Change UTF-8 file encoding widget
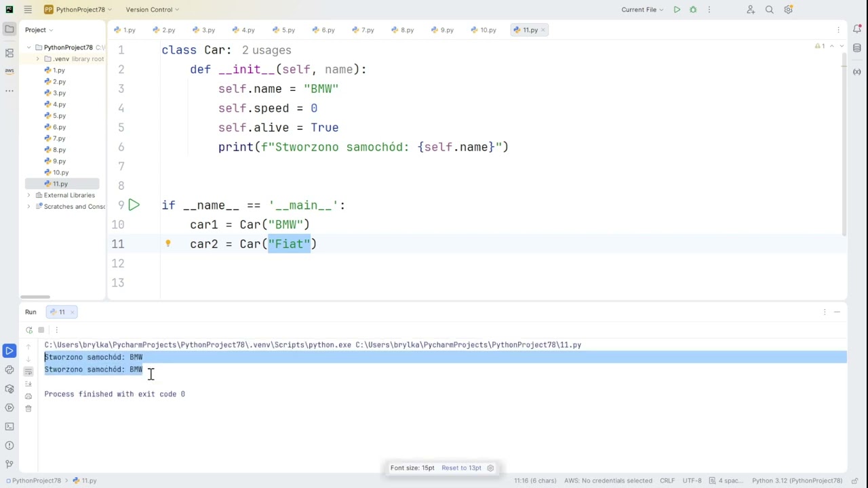The width and height of the screenshot is (868, 488). [x=692, y=481]
